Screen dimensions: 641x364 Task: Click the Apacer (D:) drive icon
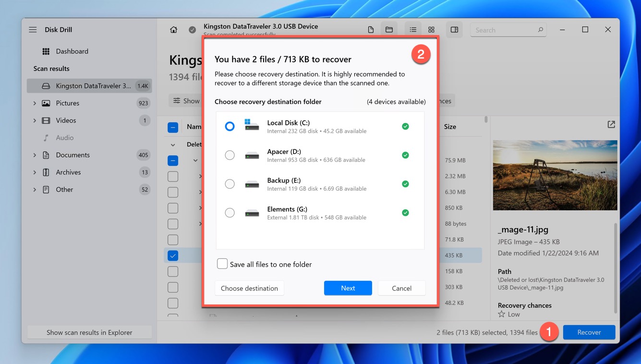coord(252,156)
